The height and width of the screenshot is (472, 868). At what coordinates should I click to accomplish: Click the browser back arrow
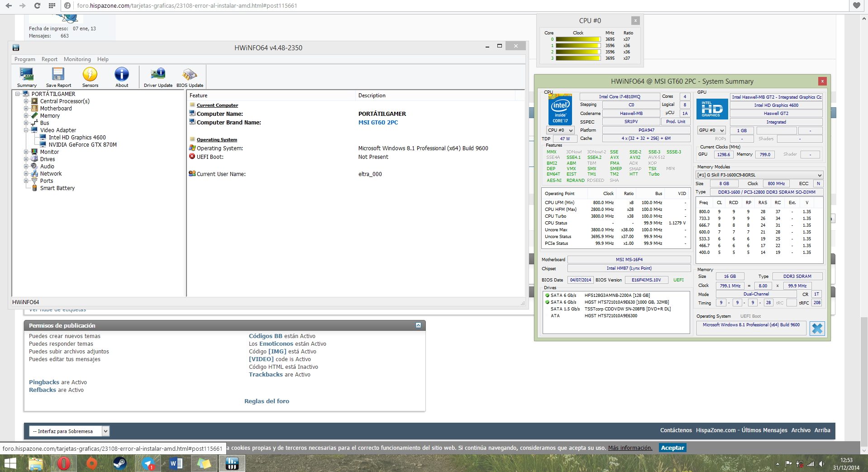[x=9, y=5]
